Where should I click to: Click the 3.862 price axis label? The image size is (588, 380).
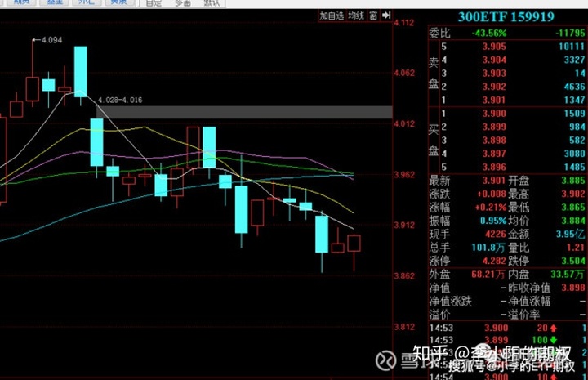(404, 276)
